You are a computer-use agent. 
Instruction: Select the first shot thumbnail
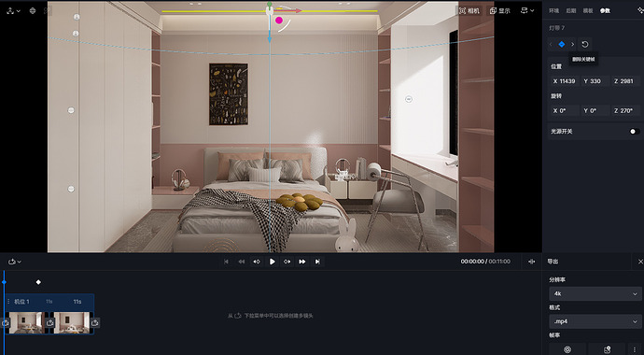coord(26,322)
